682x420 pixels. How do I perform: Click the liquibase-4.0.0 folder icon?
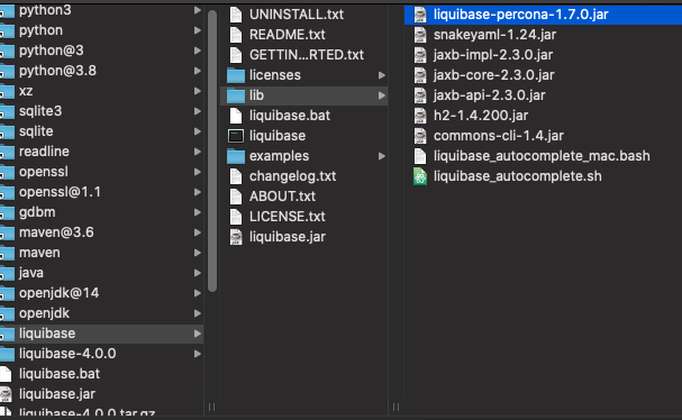point(7,353)
